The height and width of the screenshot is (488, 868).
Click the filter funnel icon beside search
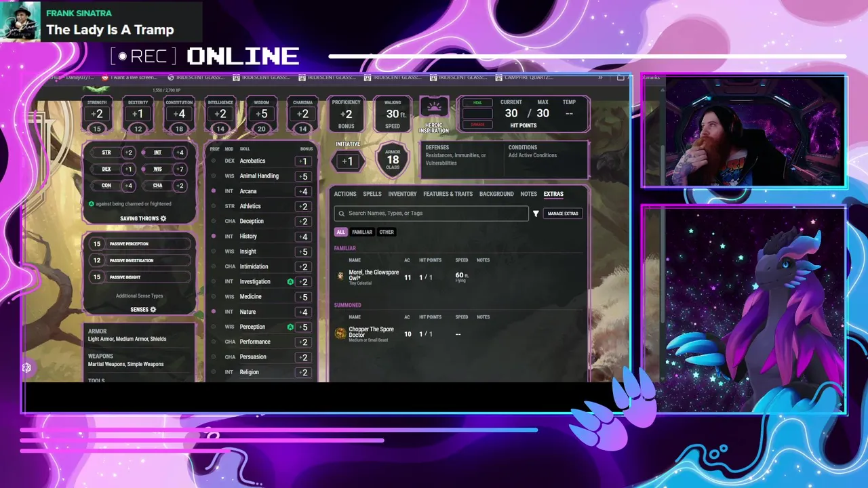pyautogui.click(x=536, y=213)
